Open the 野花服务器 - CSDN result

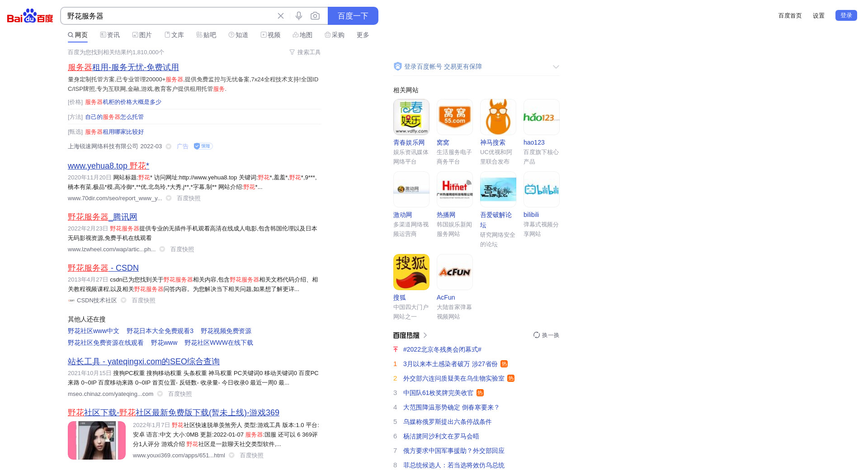point(103,268)
